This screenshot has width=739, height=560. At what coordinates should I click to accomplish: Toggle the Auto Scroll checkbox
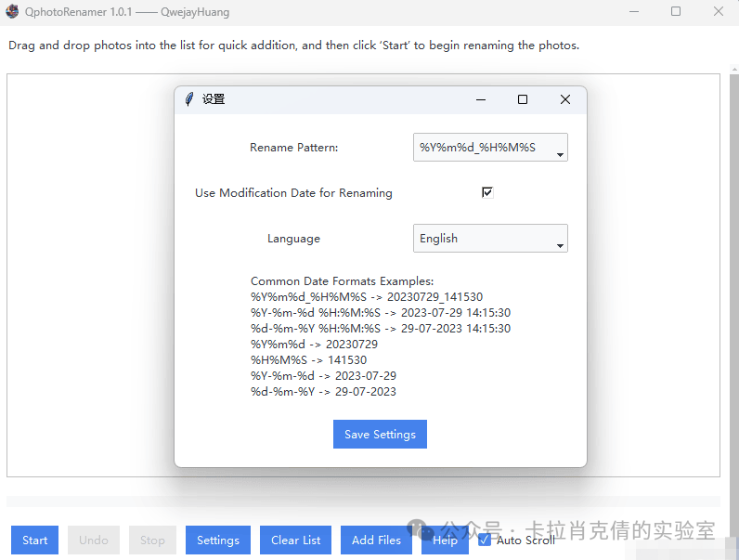click(x=484, y=540)
